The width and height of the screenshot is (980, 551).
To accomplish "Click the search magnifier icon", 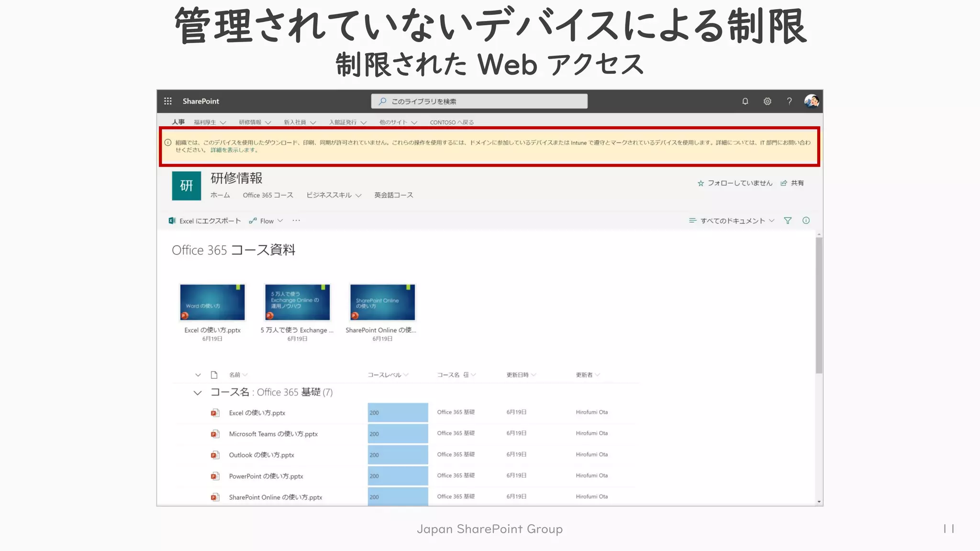I will point(382,101).
